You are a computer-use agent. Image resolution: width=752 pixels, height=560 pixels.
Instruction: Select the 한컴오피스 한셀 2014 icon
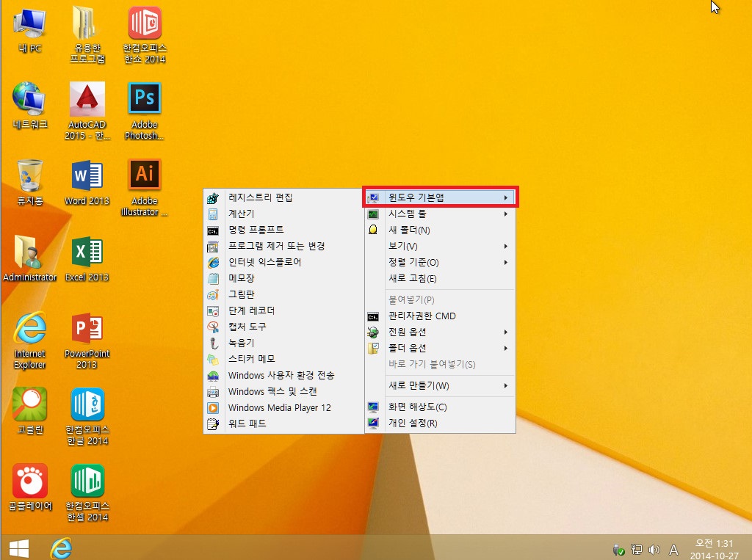point(87,492)
